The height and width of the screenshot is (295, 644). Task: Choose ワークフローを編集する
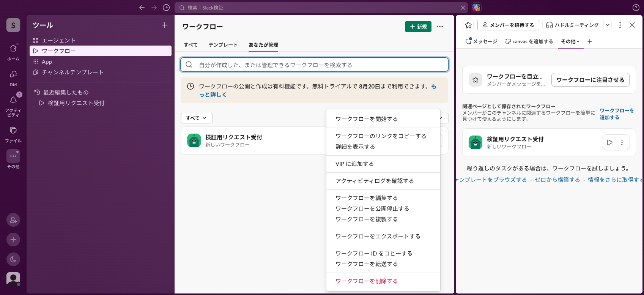click(x=383, y=198)
